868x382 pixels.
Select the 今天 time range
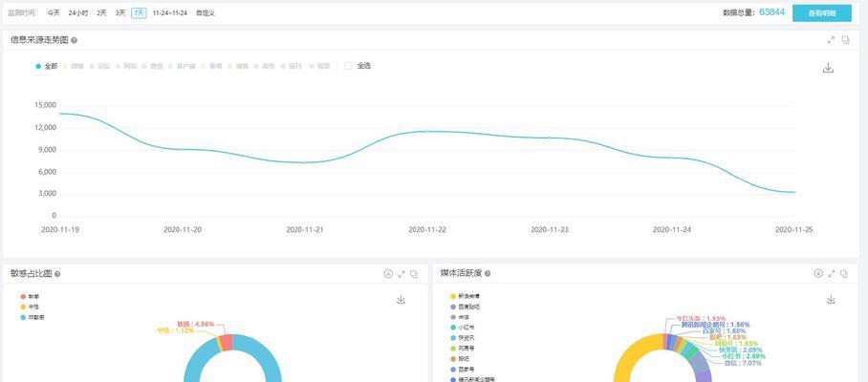pyautogui.click(x=54, y=12)
